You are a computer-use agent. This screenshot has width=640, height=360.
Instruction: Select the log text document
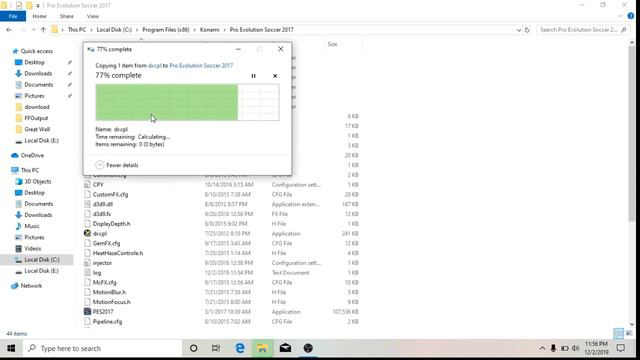tap(97, 273)
